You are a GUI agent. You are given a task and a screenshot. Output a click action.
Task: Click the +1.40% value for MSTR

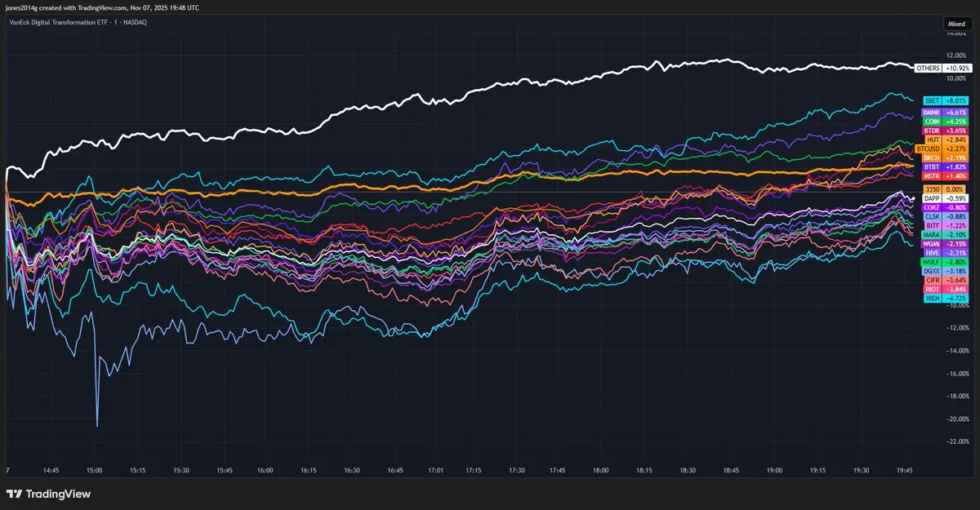955,175
